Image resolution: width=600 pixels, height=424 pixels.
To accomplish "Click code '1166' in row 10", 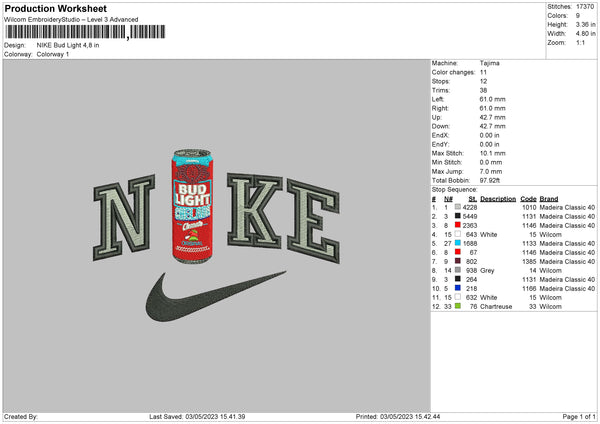I will point(529,289).
